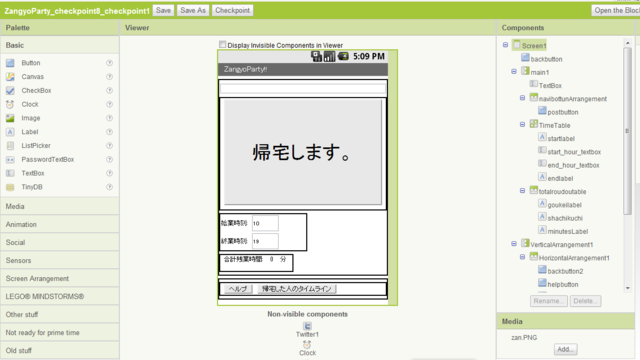Open help for the Button component
Image resolution: width=640 pixels, height=360 pixels.
pyautogui.click(x=109, y=63)
